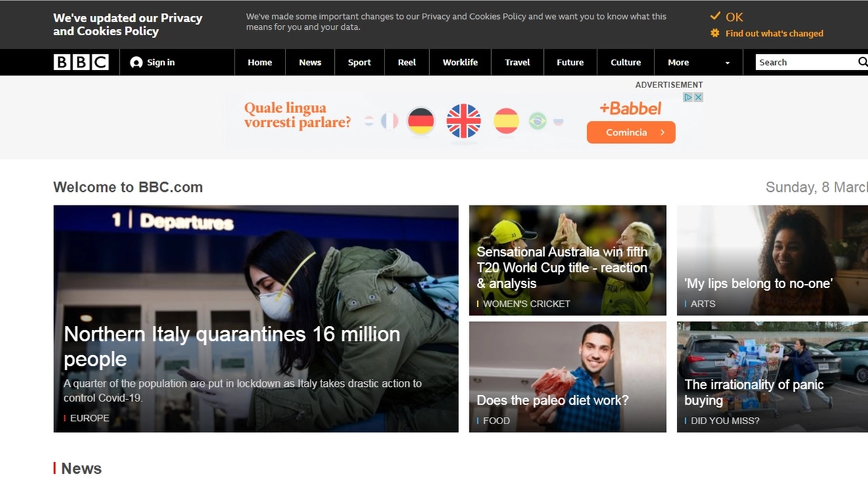The width and height of the screenshot is (868, 488).
Task: Click the Comincia button in Babbel ad
Action: (x=631, y=132)
